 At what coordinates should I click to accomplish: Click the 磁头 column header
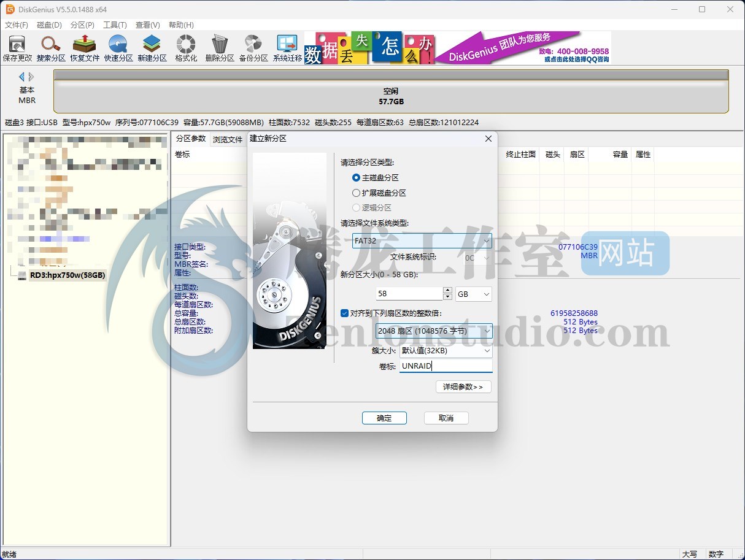552,155
